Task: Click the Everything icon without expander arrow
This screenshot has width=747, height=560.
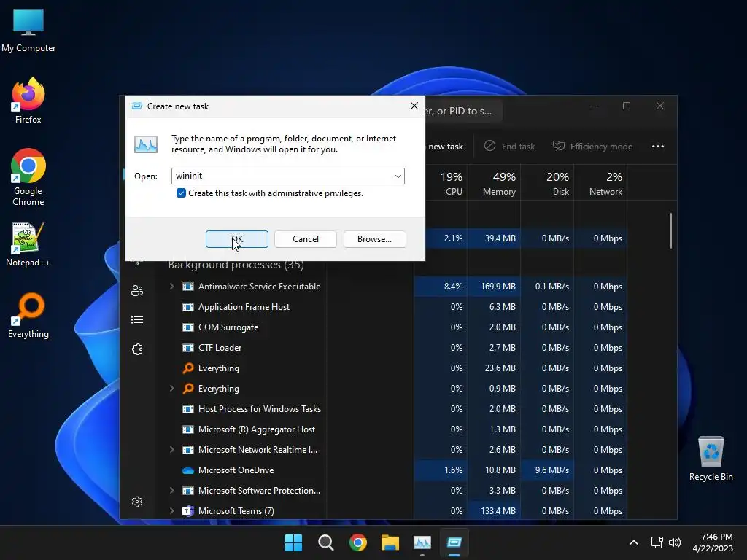Action: [188, 368]
